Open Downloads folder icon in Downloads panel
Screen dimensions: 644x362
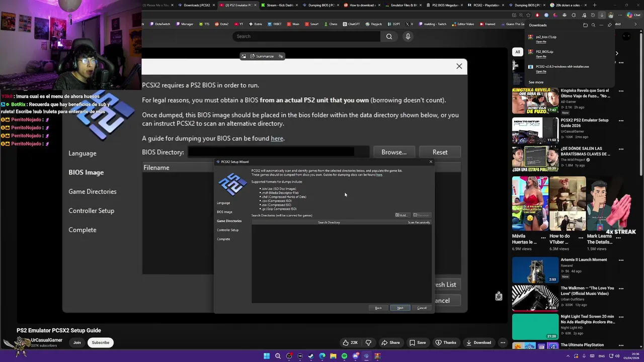585,25
